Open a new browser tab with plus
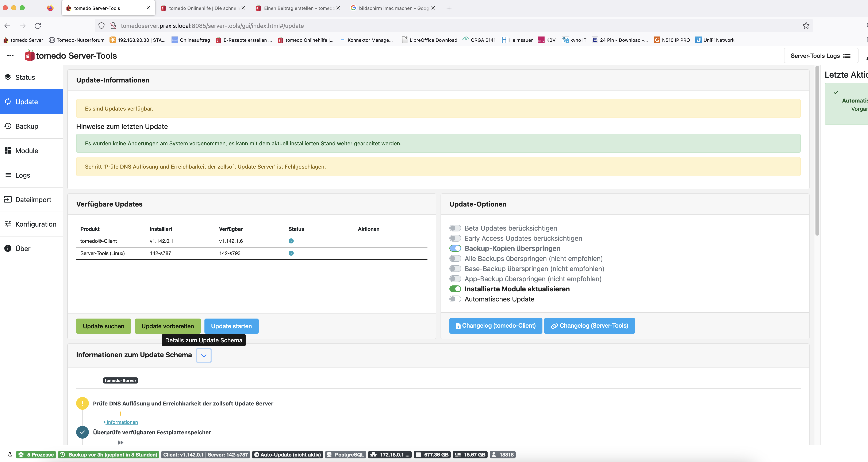Image resolution: width=868 pixels, height=462 pixels. 449,8
